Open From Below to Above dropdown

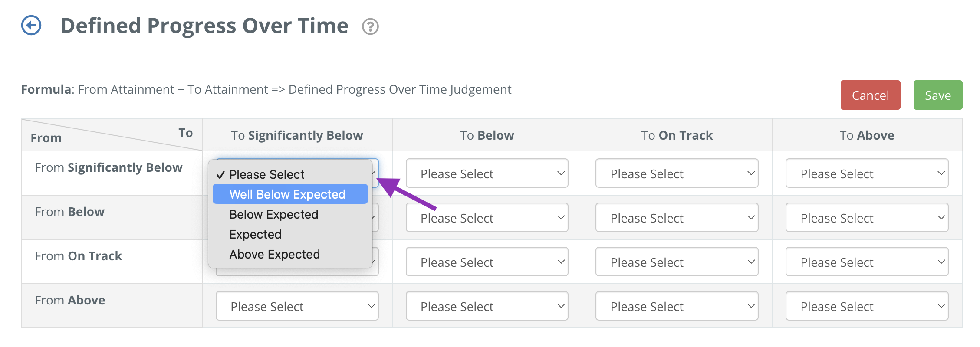pos(867,217)
